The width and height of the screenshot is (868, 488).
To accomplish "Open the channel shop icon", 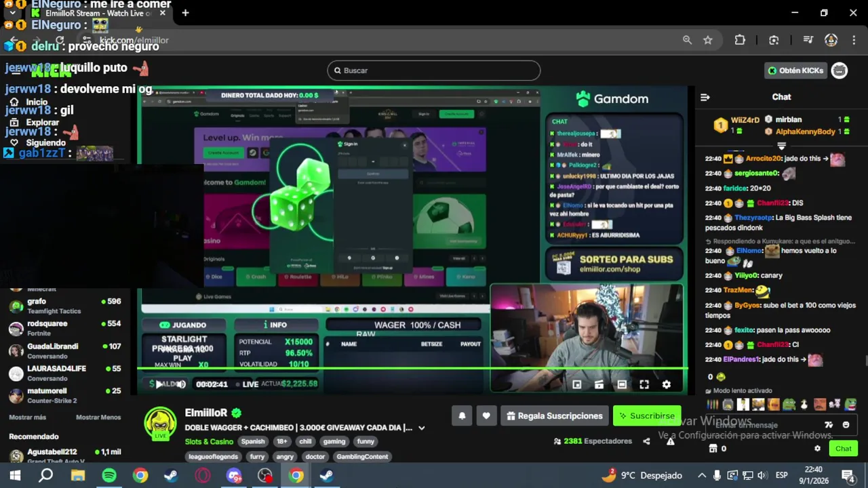I will coord(713,449).
